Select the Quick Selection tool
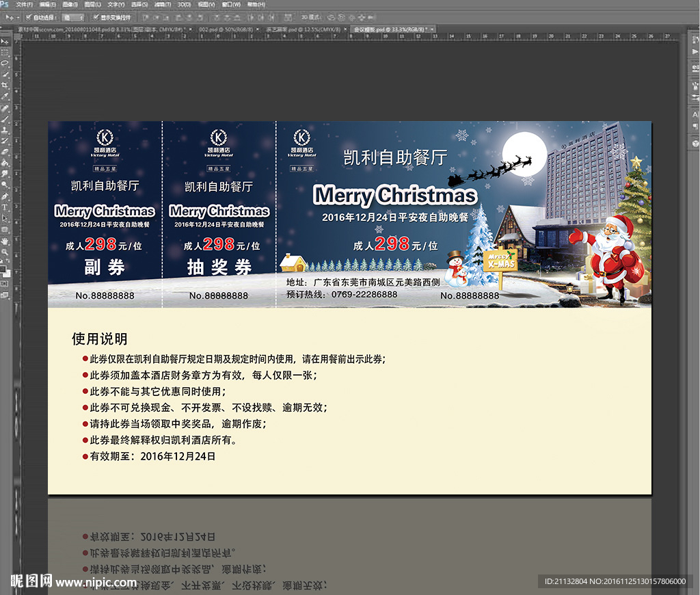 click(x=5, y=74)
